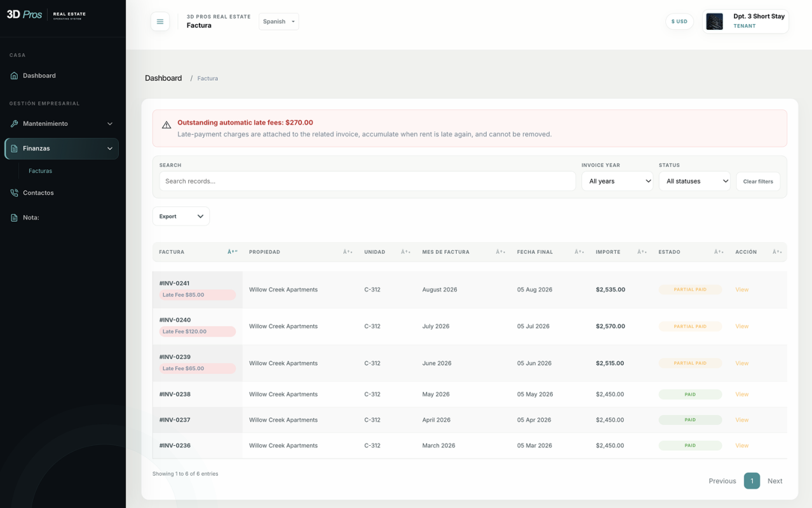Viewport: 812px width, 508px height.
Task: Expand the Mantenimiento sidebar menu chevron
Action: (x=110, y=124)
